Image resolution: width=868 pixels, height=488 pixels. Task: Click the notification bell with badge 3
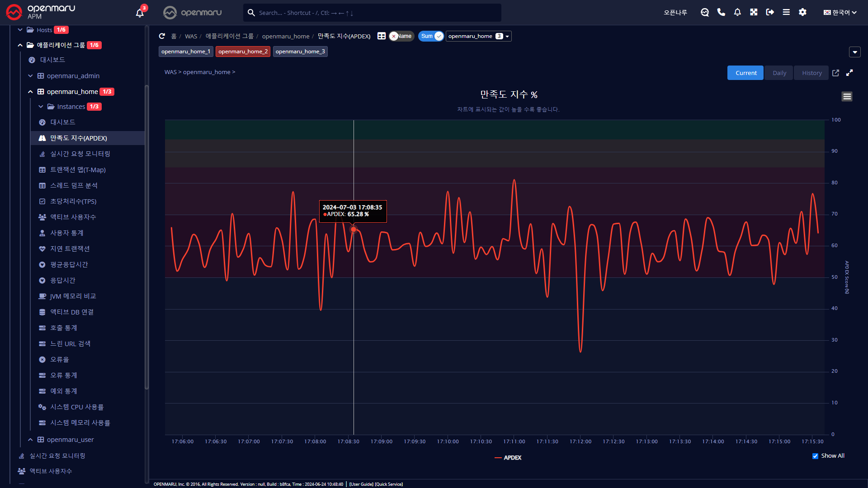[140, 13]
